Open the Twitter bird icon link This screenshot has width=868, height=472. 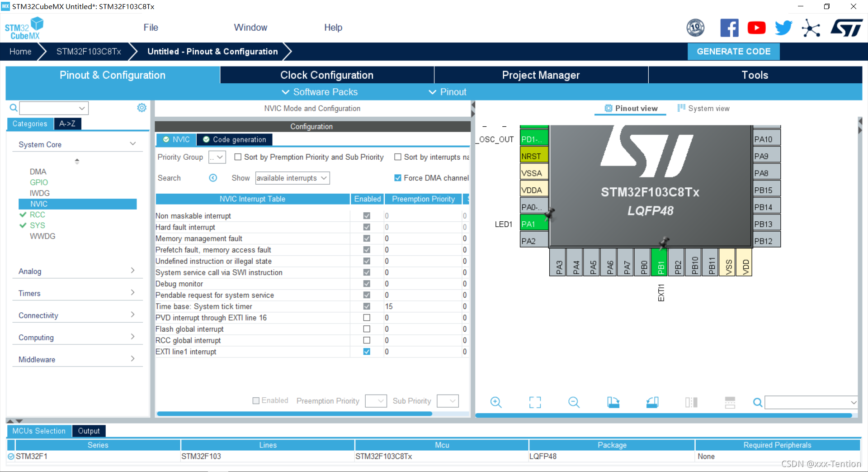(783, 28)
